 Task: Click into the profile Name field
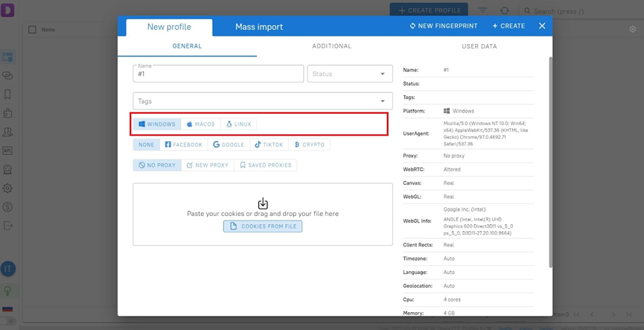[218, 74]
